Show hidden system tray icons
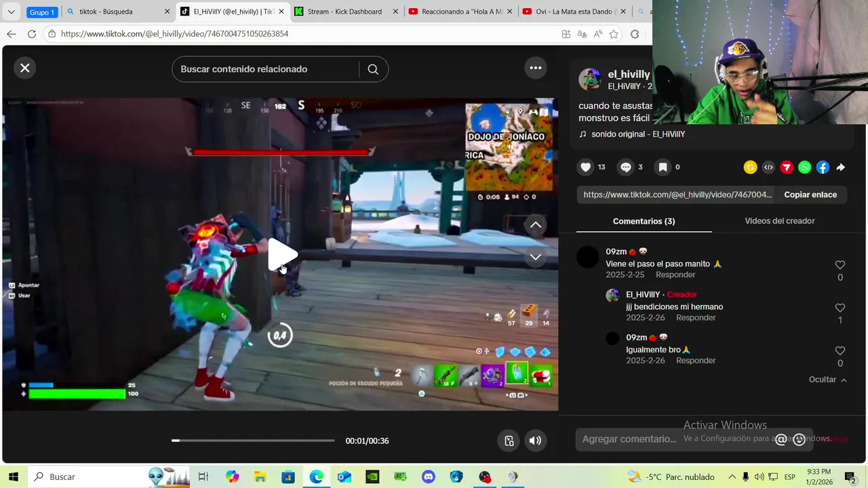Screen dimensions: 868x488 tap(732, 477)
